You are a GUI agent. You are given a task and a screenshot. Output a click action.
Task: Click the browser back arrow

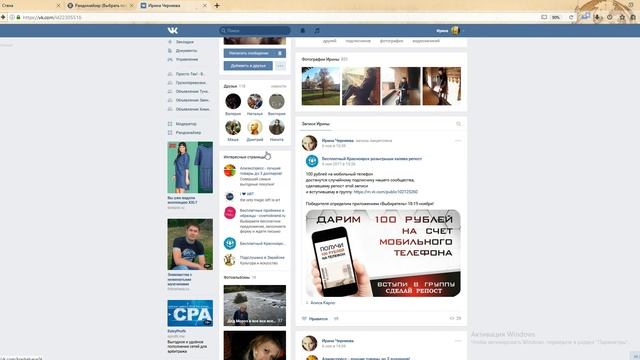tap(3, 18)
